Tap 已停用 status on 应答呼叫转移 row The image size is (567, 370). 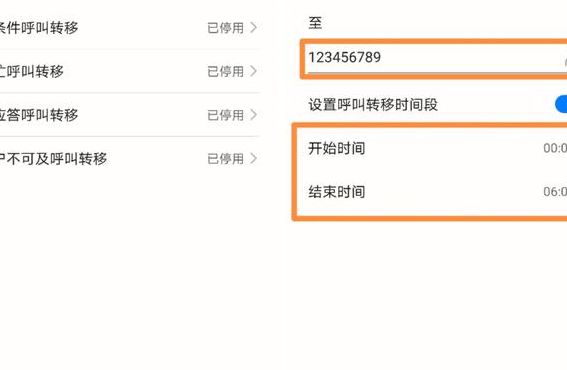pos(226,115)
